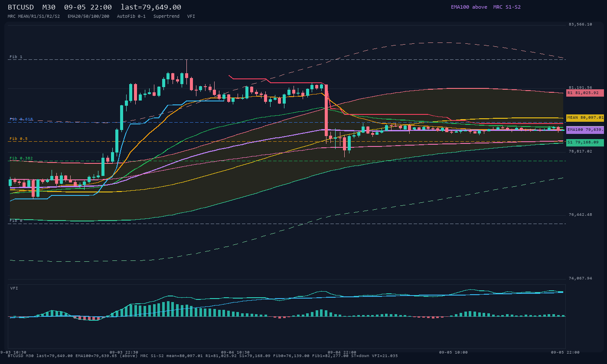Click the 09-04 10:30 time axis label
607x364 pixels.
click(x=235, y=352)
